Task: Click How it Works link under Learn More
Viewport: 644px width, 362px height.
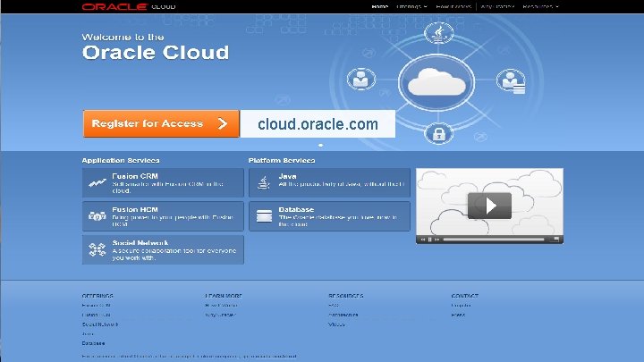Action: tap(221, 306)
